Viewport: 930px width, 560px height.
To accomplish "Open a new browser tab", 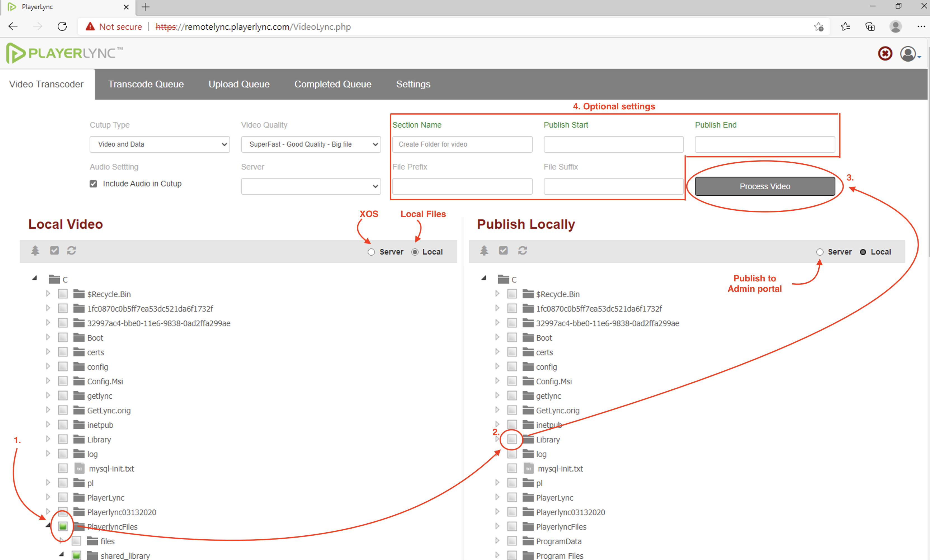I will 146,7.
